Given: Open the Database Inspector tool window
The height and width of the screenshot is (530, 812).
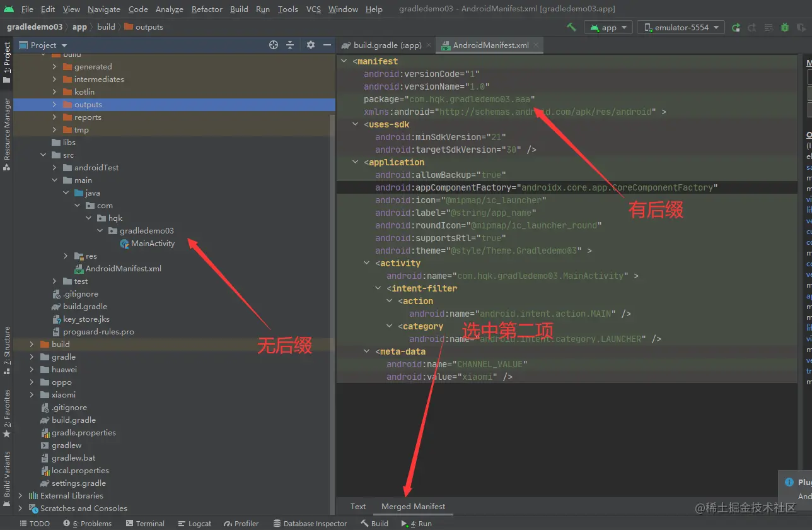Looking at the screenshot, I should (310, 524).
